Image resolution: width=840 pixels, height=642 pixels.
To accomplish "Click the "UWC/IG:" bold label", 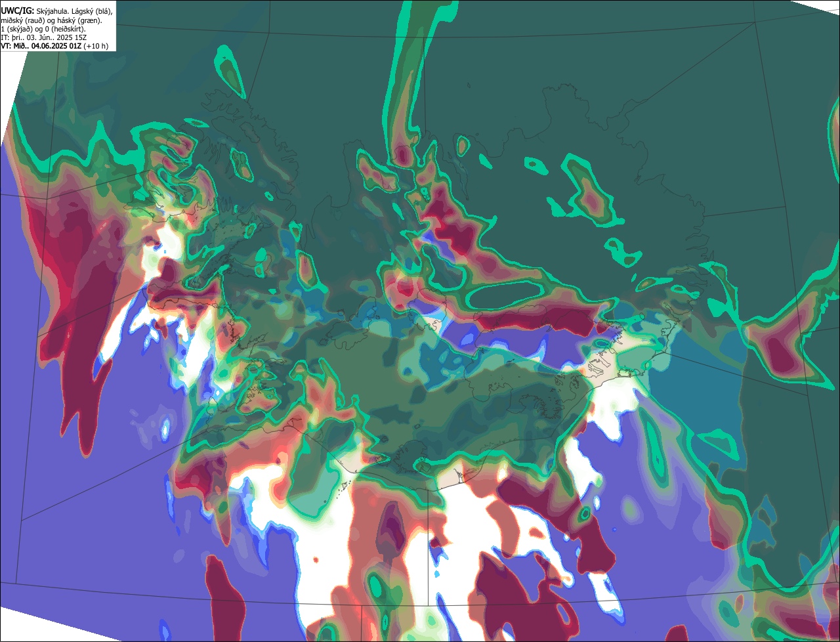I will pyautogui.click(x=18, y=11).
